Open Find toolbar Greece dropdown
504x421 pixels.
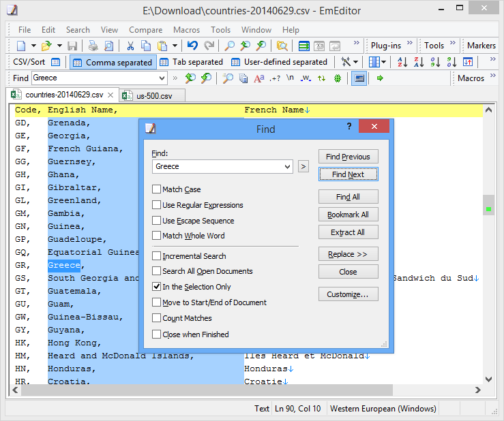pyautogui.click(x=162, y=78)
